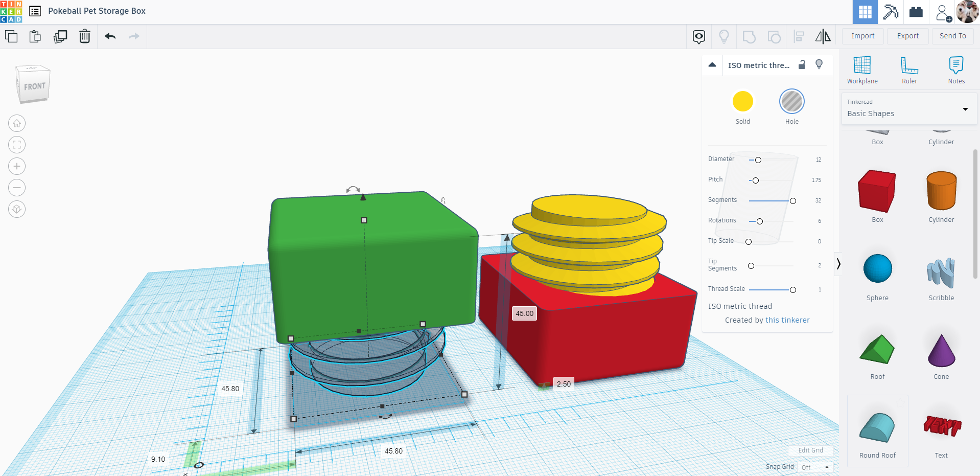
Task: Click the Group shapes icon
Action: click(x=749, y=36)
